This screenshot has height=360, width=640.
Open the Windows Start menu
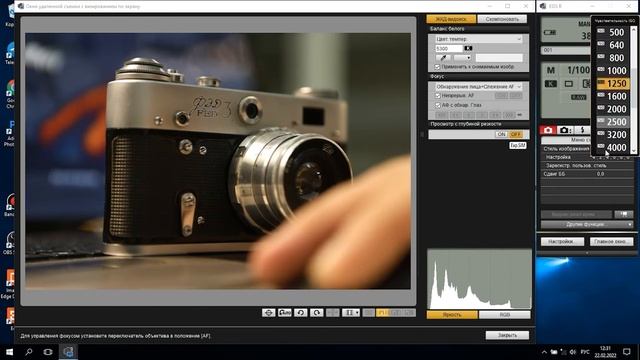[9, 352]
